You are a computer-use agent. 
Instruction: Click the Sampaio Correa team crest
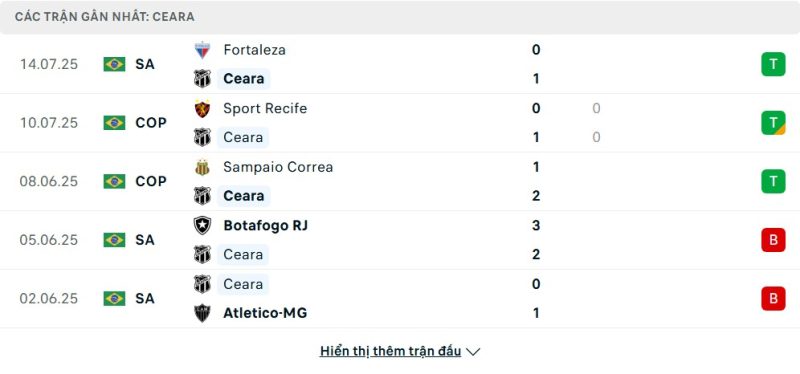[x=203, y=167]
